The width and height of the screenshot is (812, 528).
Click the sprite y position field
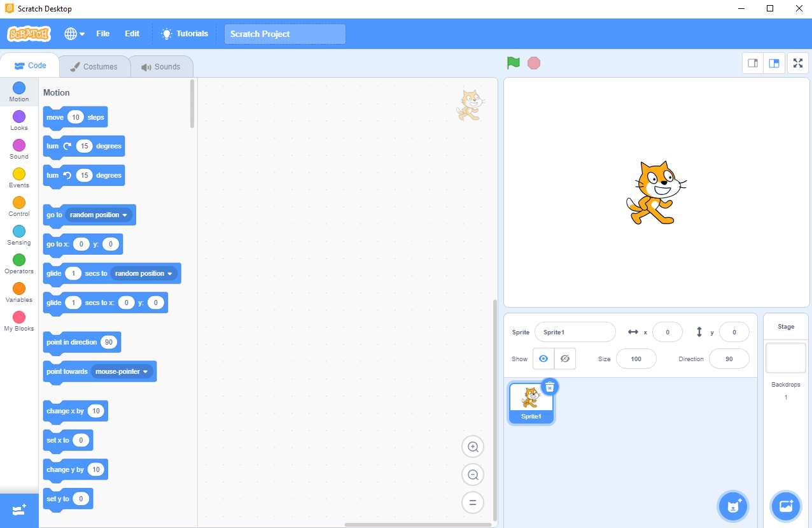[734, 332]
